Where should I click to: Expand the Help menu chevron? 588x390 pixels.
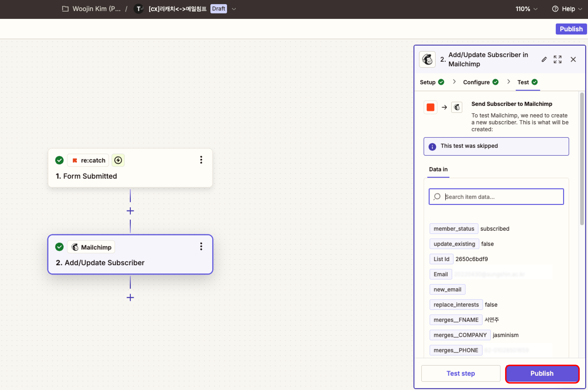point(580,9)
